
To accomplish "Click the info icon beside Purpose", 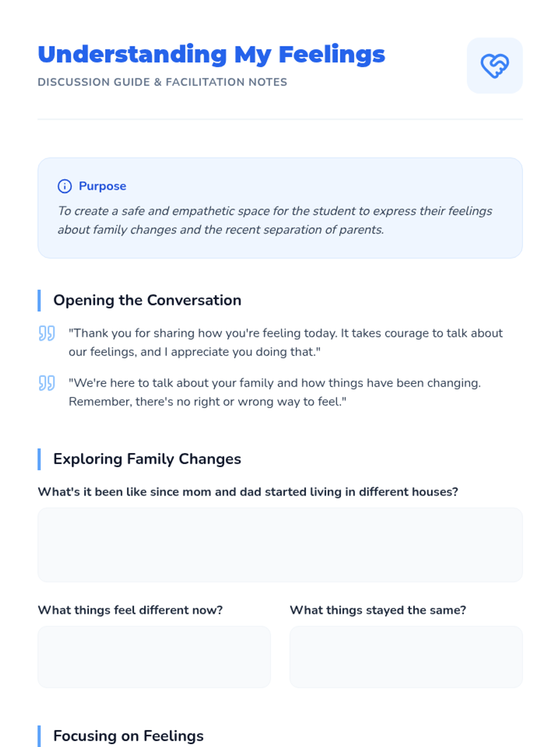I will click(64, 186).
